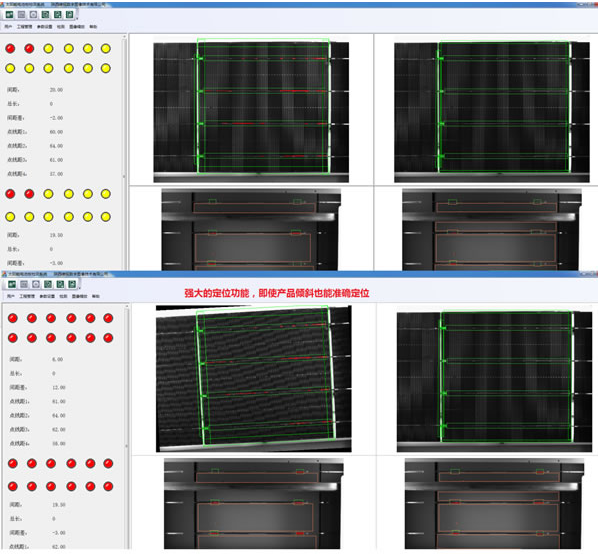Viewport: 598px width, 555px height.
Task: Click the 间距 value field showing 6.00
Action: [x=58, y=359]
